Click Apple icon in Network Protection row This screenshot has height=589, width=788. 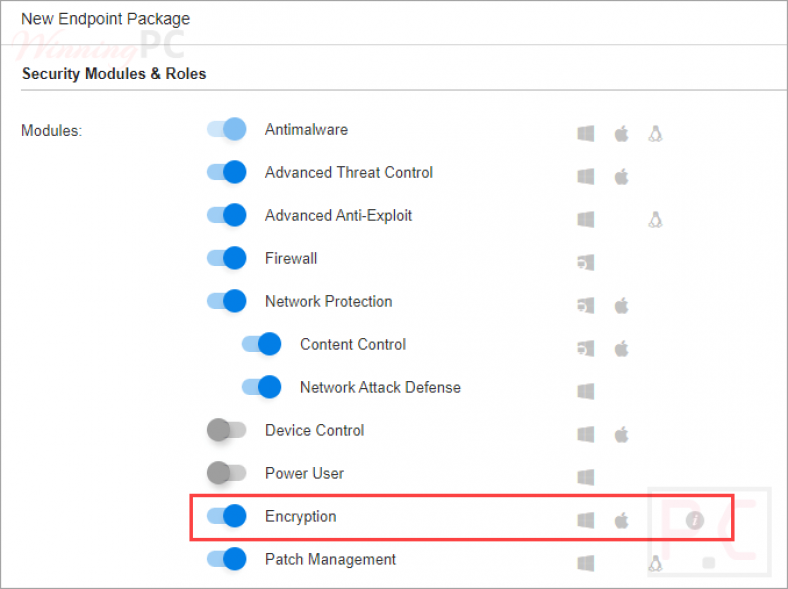pos(622,306)
